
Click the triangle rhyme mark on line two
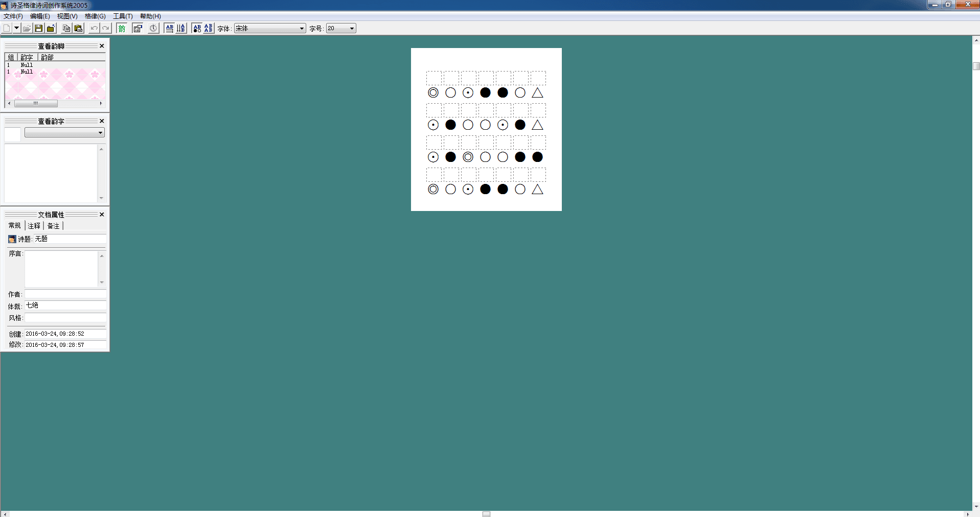537,125
